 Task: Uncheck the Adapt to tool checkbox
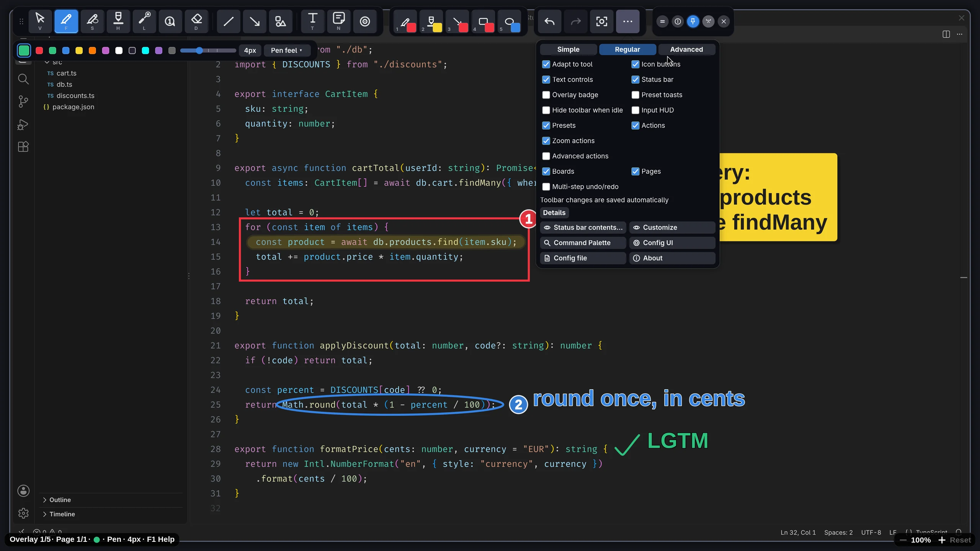click(546, 64)
